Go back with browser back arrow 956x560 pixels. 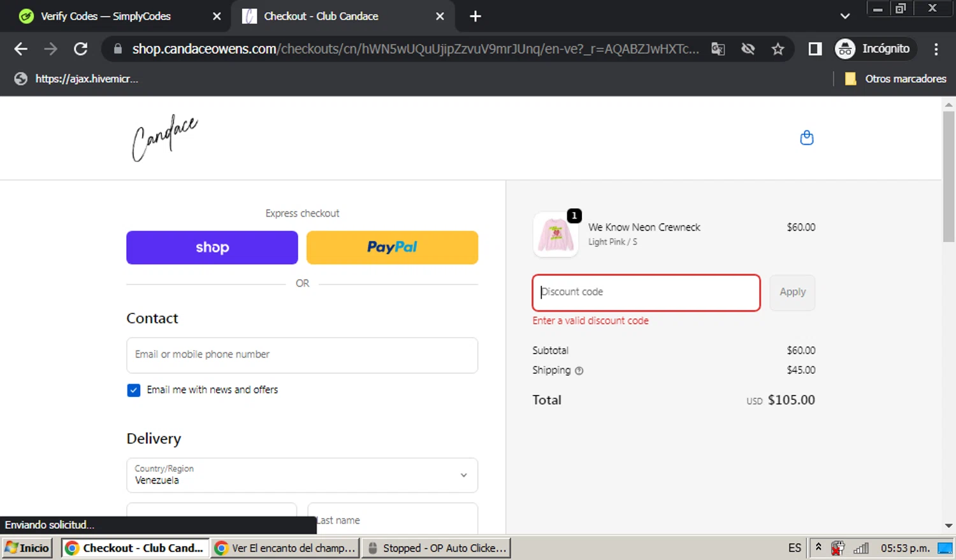pyautogui.click(x=21, y=49)
